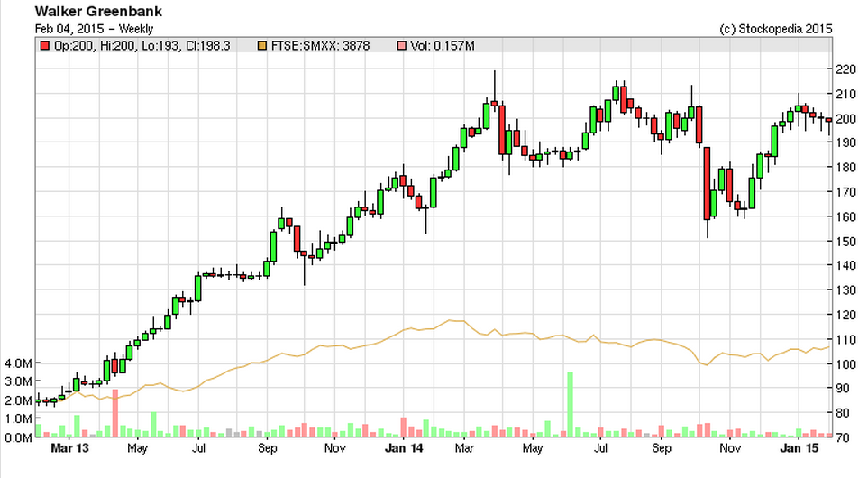Click the '(c) Stockopedia 2015' credit text

(775, 29)
